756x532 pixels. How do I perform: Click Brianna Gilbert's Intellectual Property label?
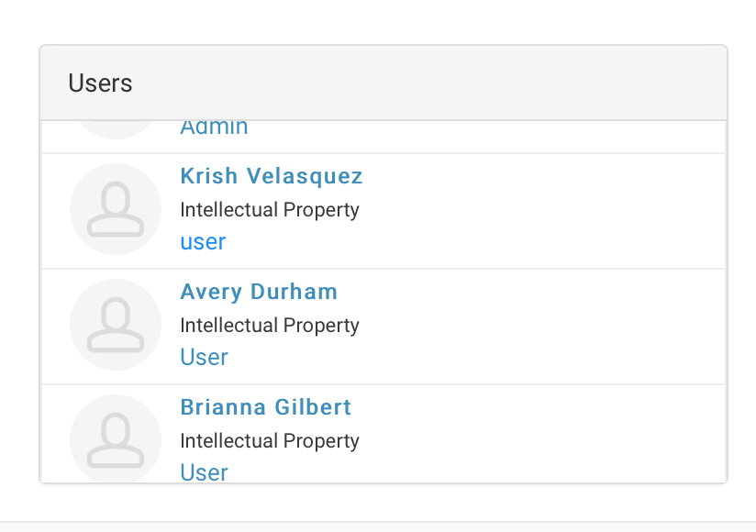pyautogui.click(x=270, y=441)
